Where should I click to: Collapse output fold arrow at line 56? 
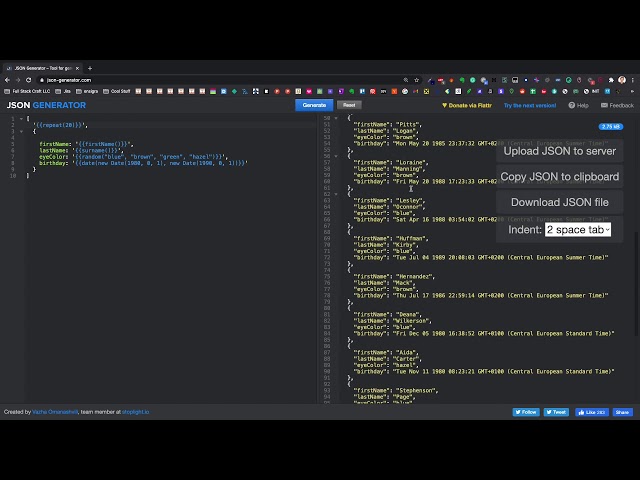pyautogui.click(x=336, y=156)
